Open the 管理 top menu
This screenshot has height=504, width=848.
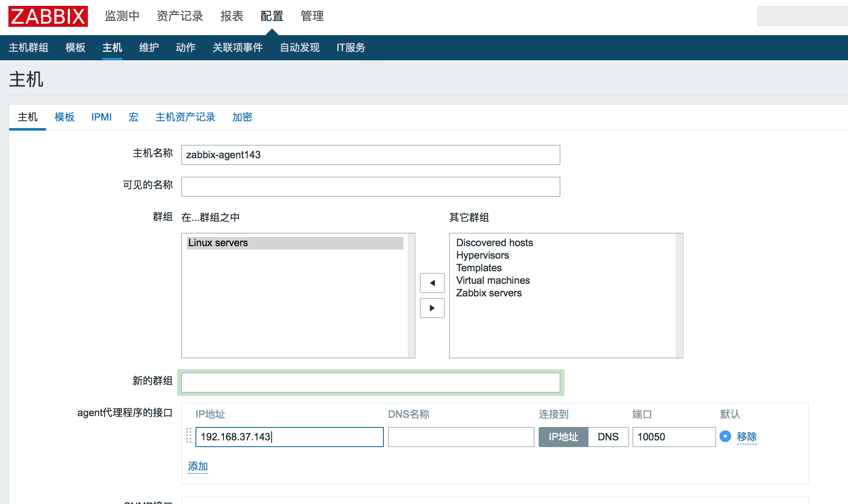click(312, 16)
